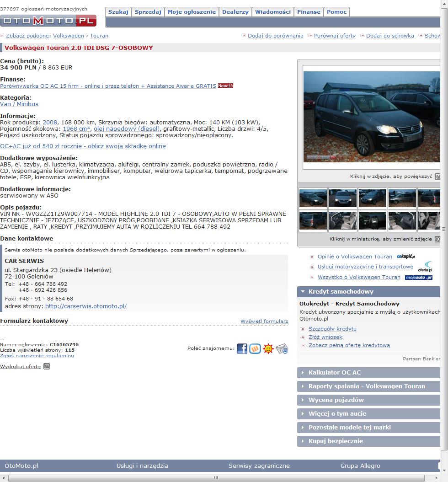Click the 1968 cm³ engine capacity link
Viewport: 448px width, 482px height.
click(x=76, y=129)
